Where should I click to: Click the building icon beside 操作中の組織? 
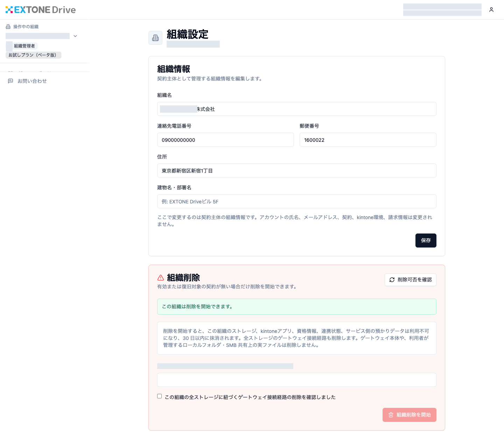pos(8,27)
